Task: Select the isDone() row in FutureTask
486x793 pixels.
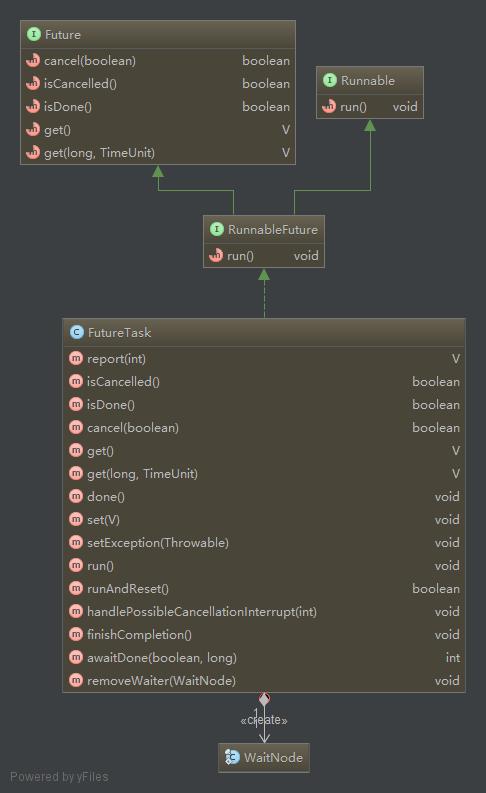Action: [x=264, y=405]
